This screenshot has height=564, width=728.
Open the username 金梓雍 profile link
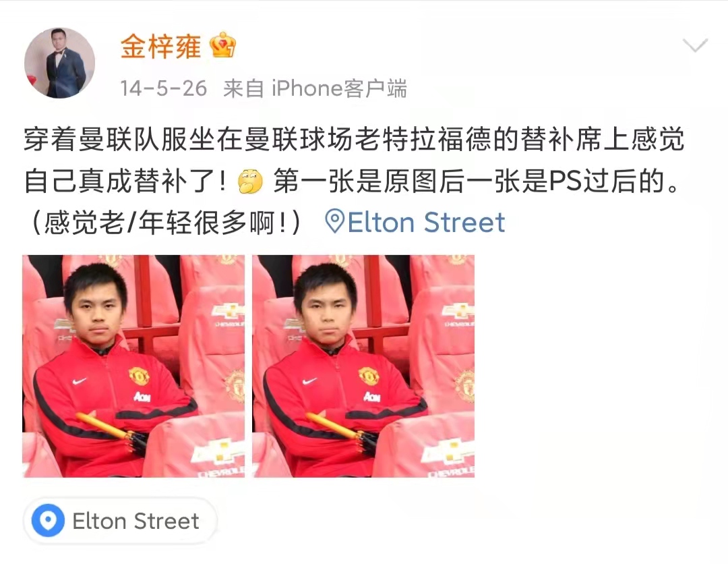[x=160, y=47]
